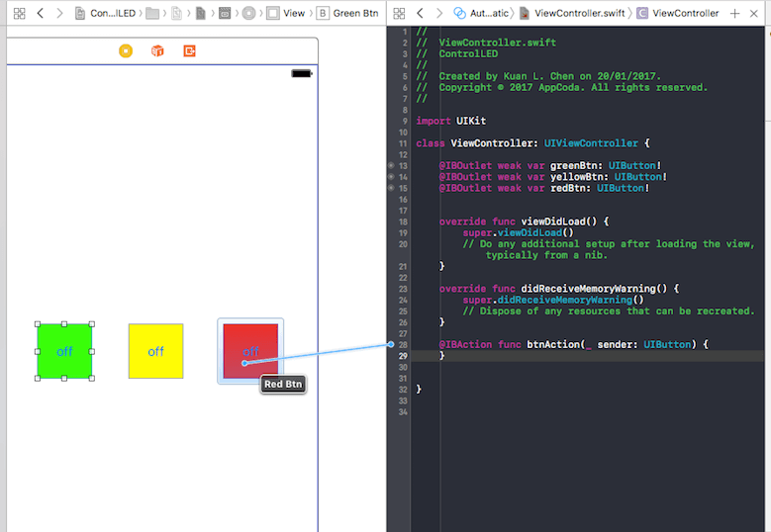This screenshot has width=771, height=532.
Task: Click 'viewDidLoad()' function name
Action: tap(559, 222)
